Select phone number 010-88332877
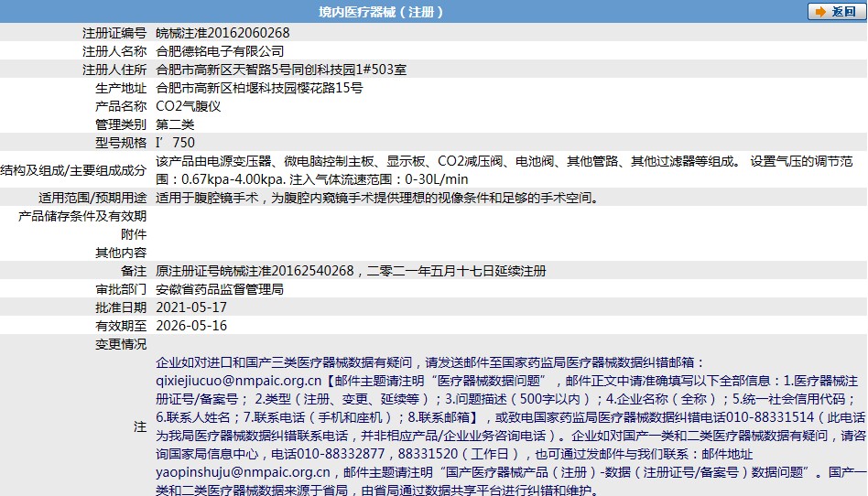 341,454
